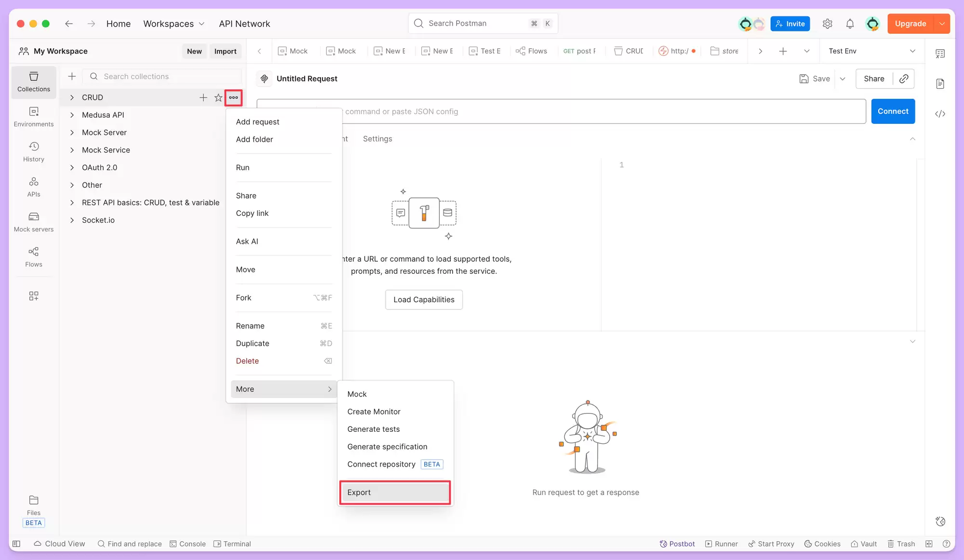Open the documentation pane icon

(x=940, y=84)
